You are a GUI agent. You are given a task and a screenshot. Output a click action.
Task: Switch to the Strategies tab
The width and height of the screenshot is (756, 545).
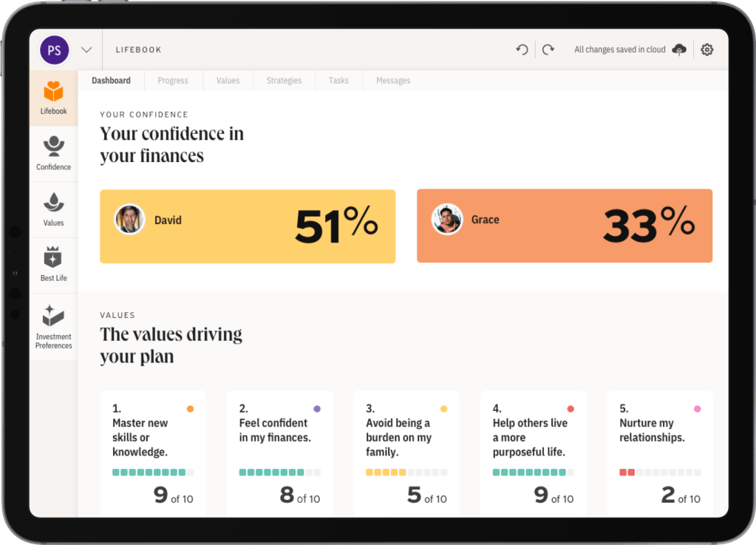pos(284,81)
